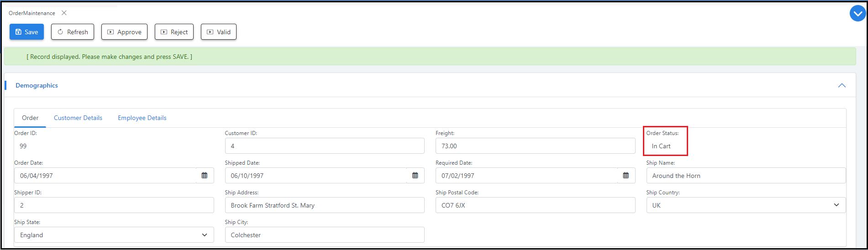Open the Employee Details tab
Image resolution: width=868 pixels, height=250 pixels.
pyautogui.click(x=142, y=118)
